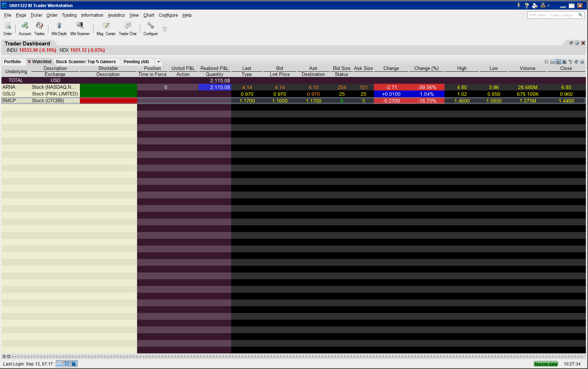Open the Account window icon
The width and height of the screenshot is (588, 369).
click(25, 28)
